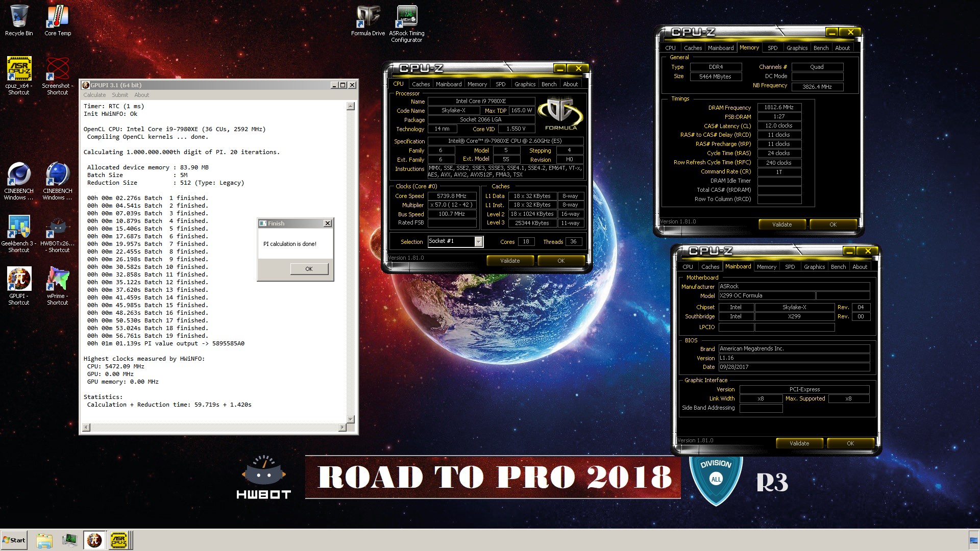Switch to CPU-Z in the taskbar
The height and width of the screenshot is (551, 980).
click(x=118, y=540)
